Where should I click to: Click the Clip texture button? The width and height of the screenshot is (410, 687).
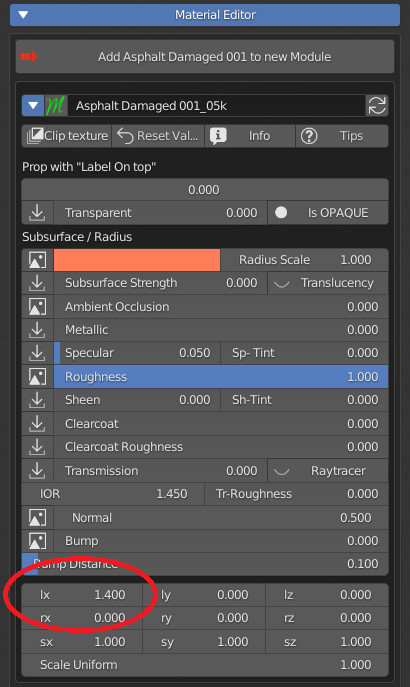(x=67, y=136)
